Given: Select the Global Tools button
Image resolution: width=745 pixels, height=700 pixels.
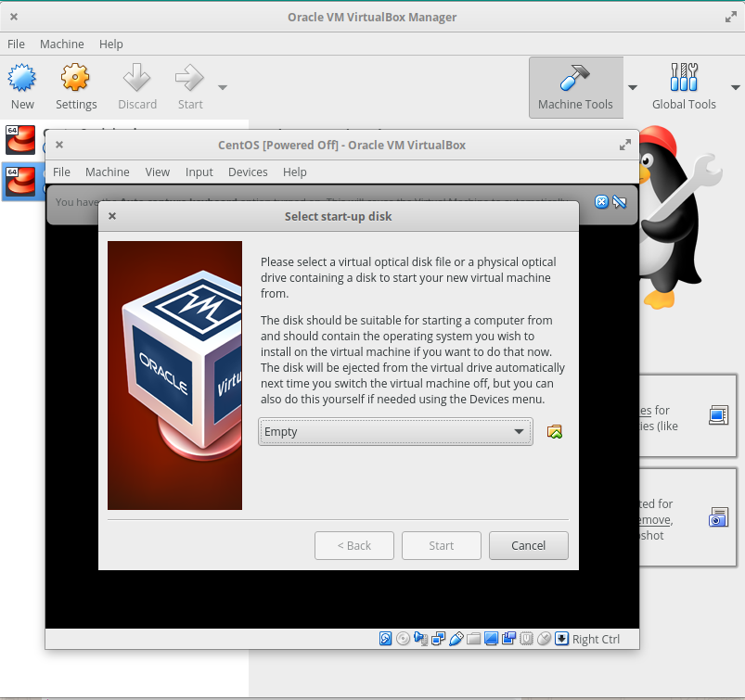Looking at the screenshot, I should pos(684,87).
